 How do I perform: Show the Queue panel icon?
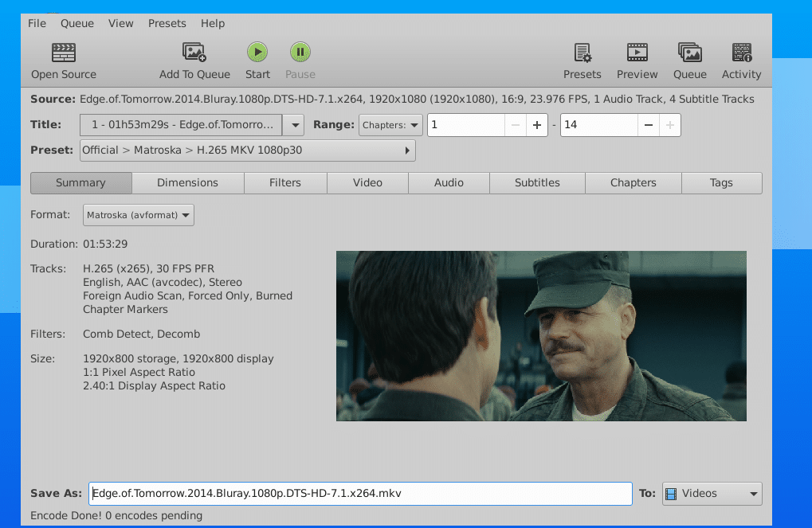point(690,53)
